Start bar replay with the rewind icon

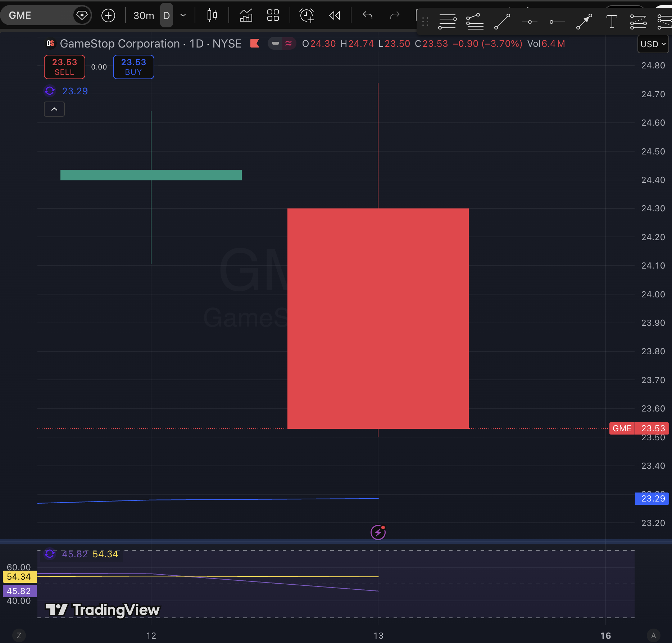[x=335, y=15]
